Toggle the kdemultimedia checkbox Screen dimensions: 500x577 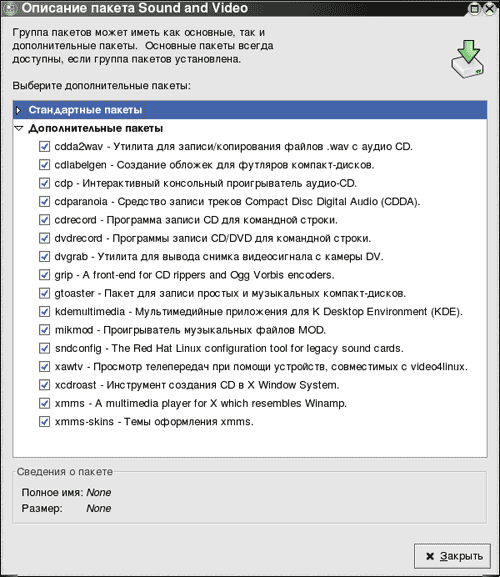(x=45, y=312)
